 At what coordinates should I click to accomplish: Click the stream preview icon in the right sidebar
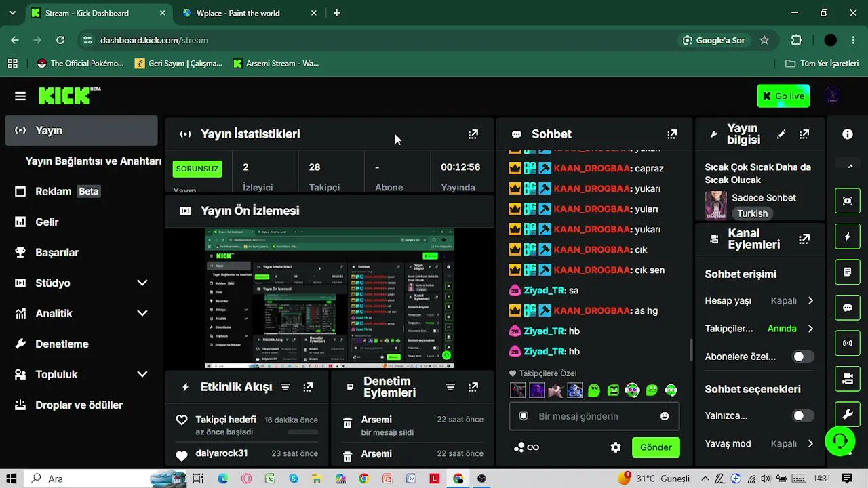(x=848, y=201)
